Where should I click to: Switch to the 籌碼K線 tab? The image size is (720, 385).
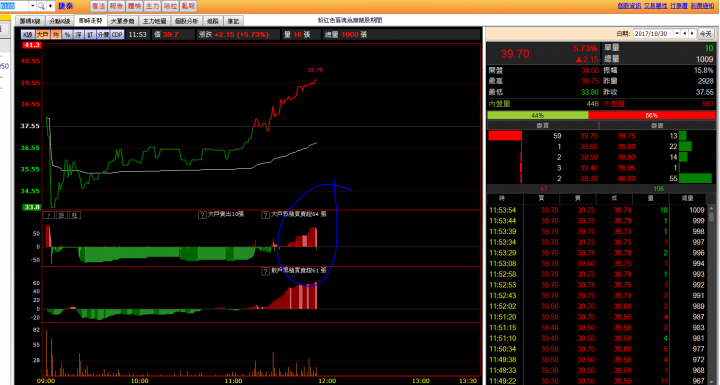(x=30, y=21)
